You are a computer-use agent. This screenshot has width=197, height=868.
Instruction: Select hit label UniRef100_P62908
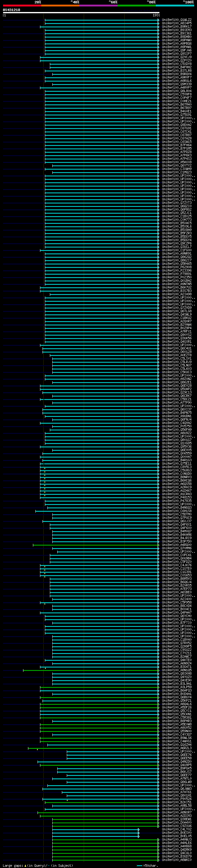click(x=176, y=267)
